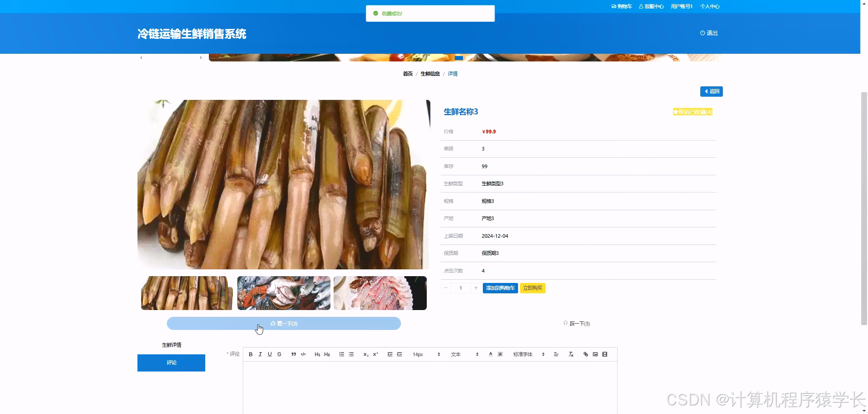
Task: Open the text color picker in the editor
Action: tap(491, 354)
